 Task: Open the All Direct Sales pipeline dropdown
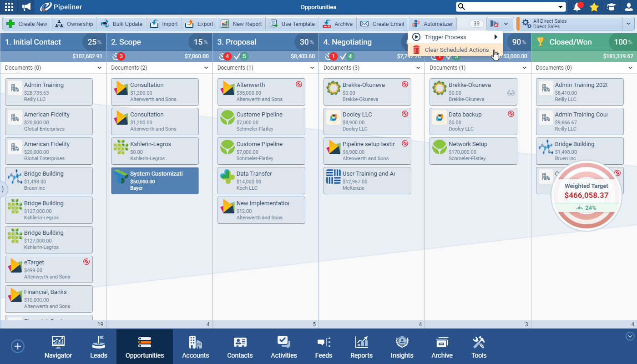point(628,24)
